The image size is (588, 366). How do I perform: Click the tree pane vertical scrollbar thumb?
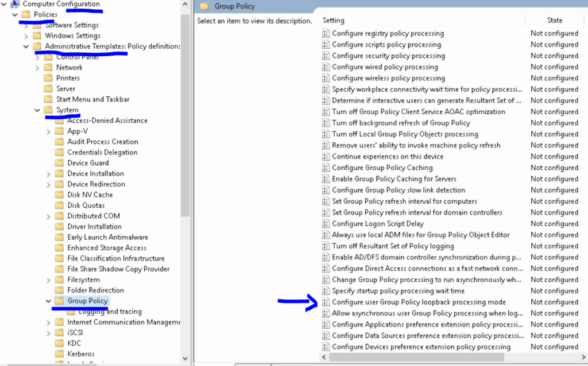(185, 115)
